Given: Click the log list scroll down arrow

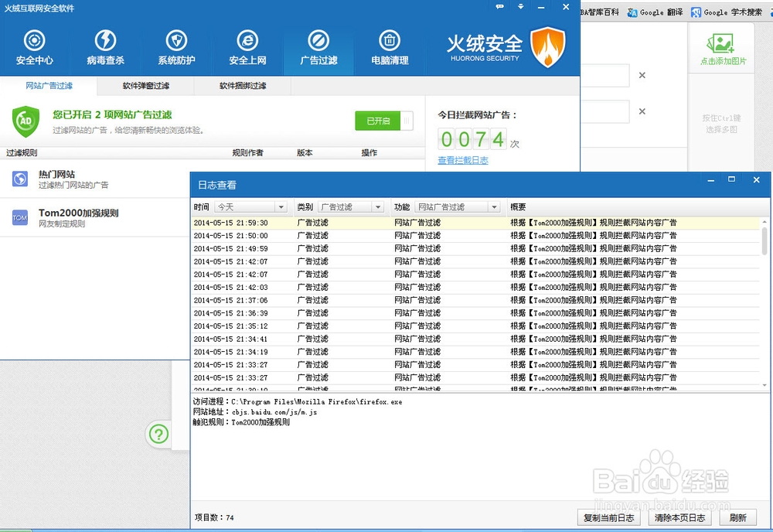Looking at the screenshot, I should [x=764, y=386].
